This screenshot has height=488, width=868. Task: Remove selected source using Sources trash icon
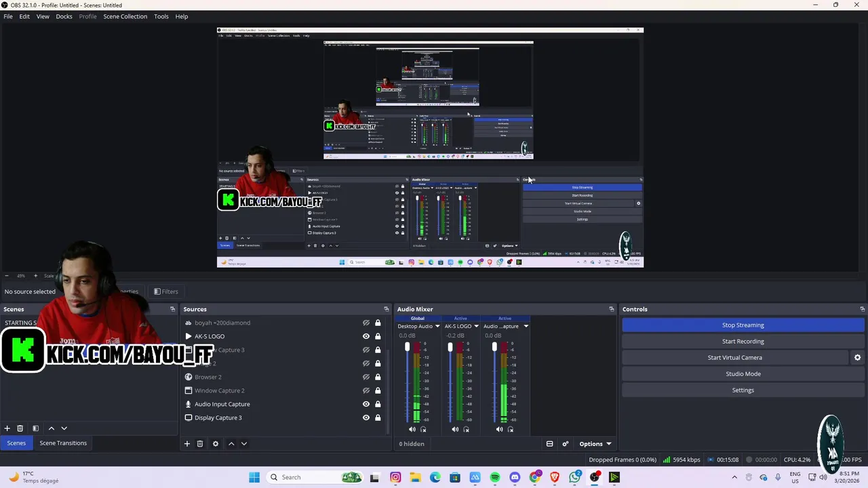[x=200, y=444]
